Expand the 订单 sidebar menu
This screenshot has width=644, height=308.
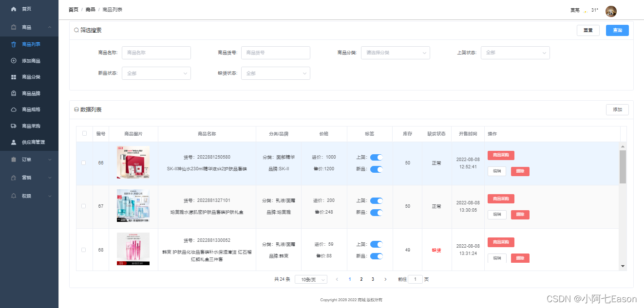point(29,159)
